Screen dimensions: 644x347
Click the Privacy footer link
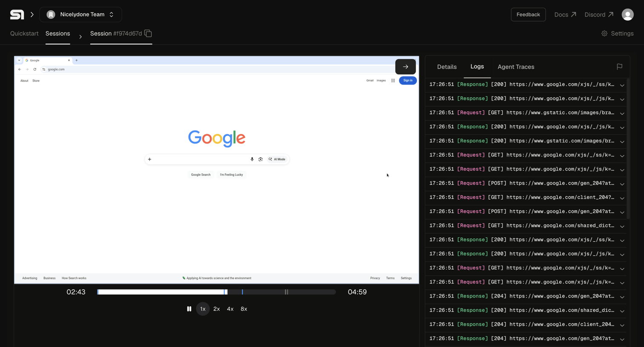pyautogui.click(x=375, y=278)
